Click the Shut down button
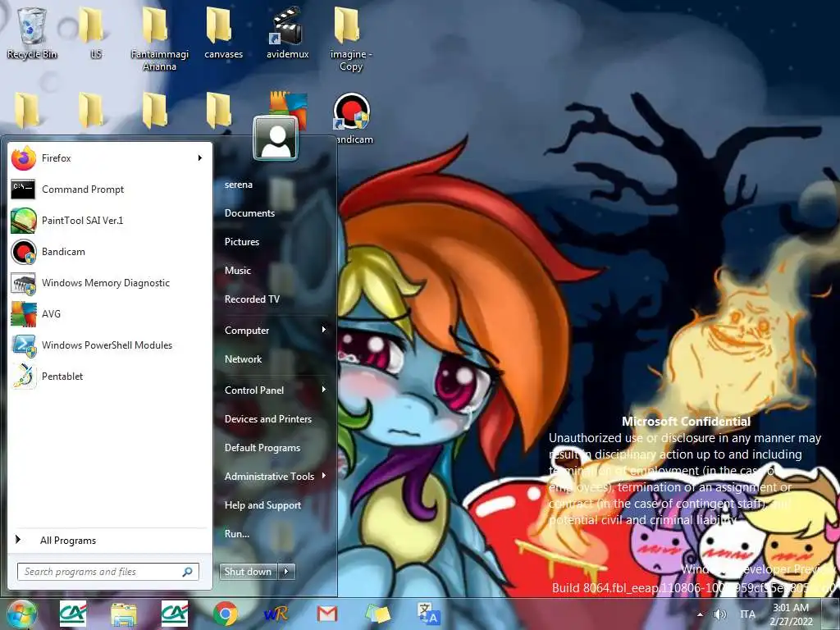Viewport: 840px width, 630px height. tap(248, 572)
